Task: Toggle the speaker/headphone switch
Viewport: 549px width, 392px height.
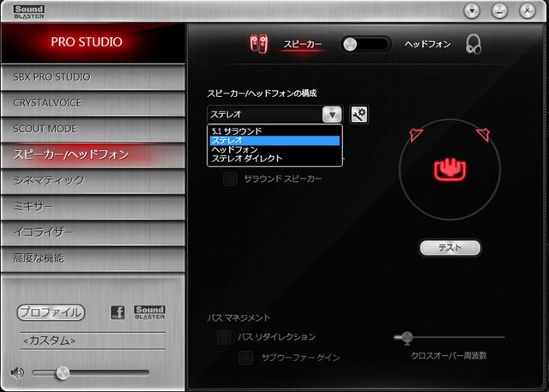Action: tap(366, 45)
